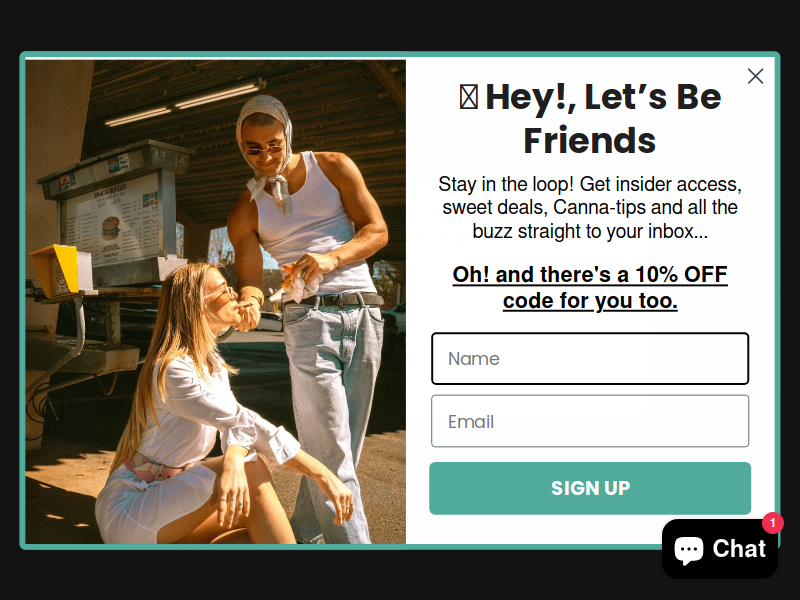The width and height of the screenshot is (800, 600).
Task: Click the Hey!, Let's Be Friends heading
Action: [590, 118]
